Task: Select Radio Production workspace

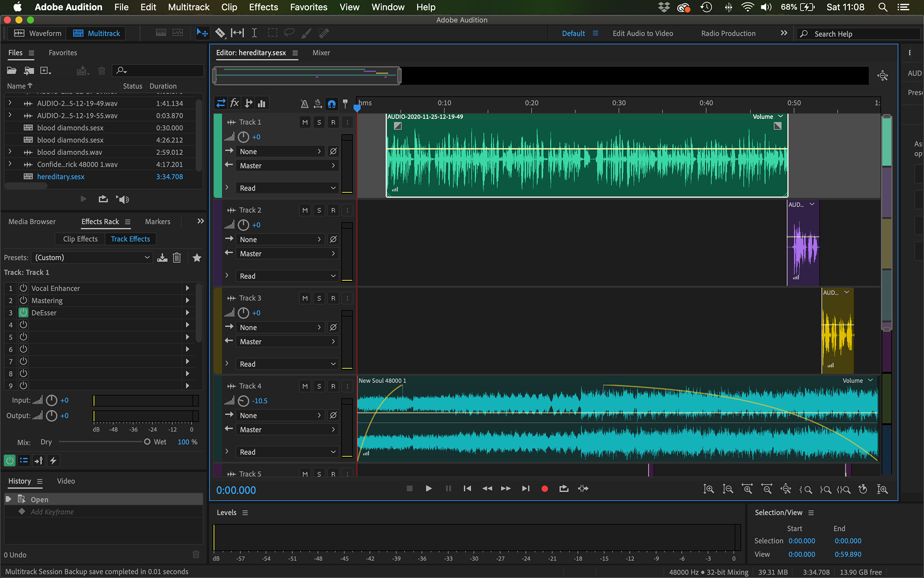Action: pyautogui.click(x=728, y=33)
